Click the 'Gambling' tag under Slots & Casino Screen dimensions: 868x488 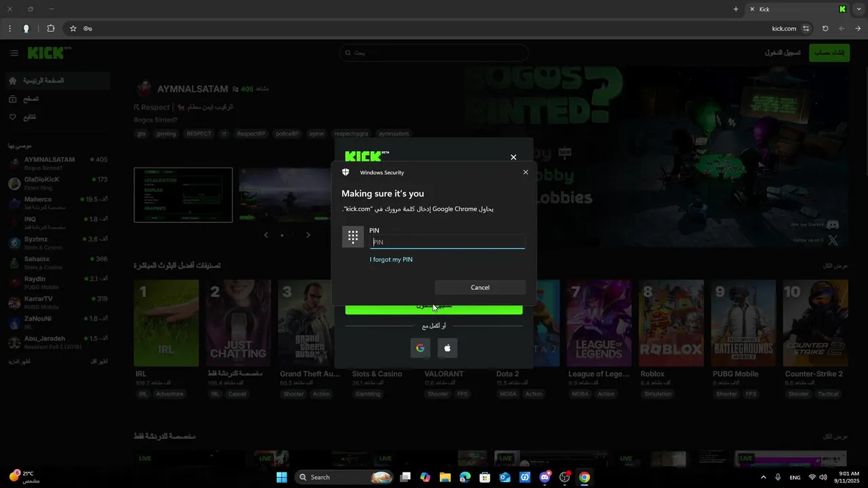[x=368, y=394]
